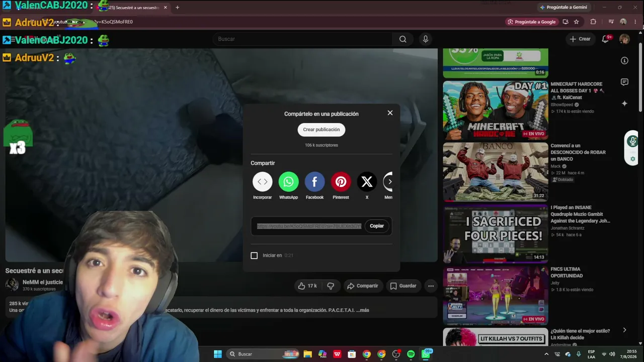Open the I Sacrificed Four Pieces thumbnail
This screenshot has width=644, height=362.
coord(496,234)
